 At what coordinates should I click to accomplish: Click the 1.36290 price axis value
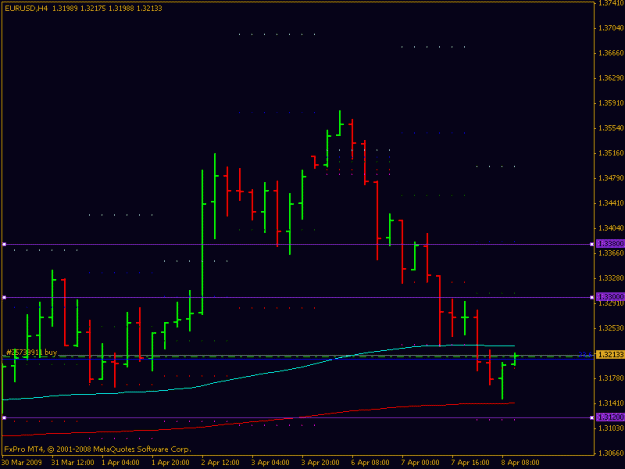point(611,78)
